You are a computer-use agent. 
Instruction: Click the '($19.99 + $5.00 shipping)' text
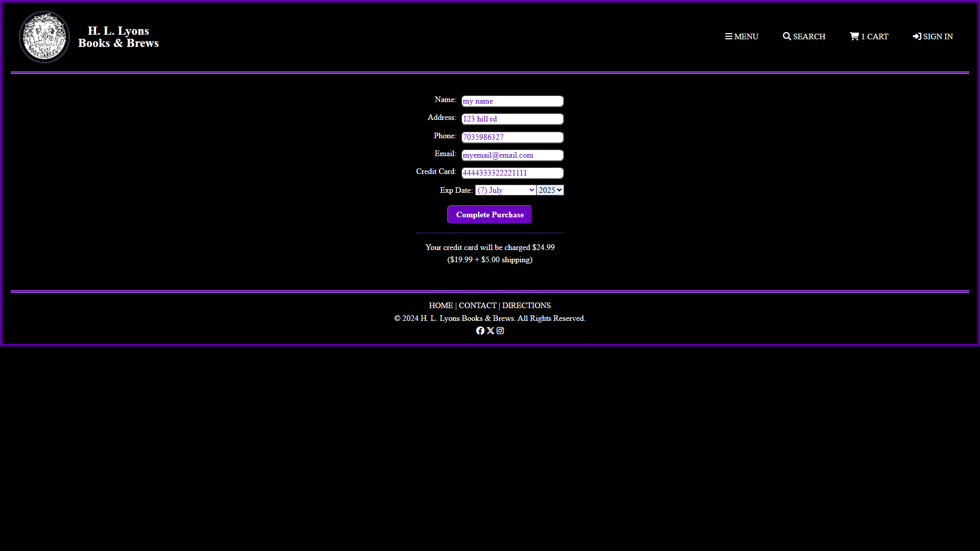pos(490,260)
